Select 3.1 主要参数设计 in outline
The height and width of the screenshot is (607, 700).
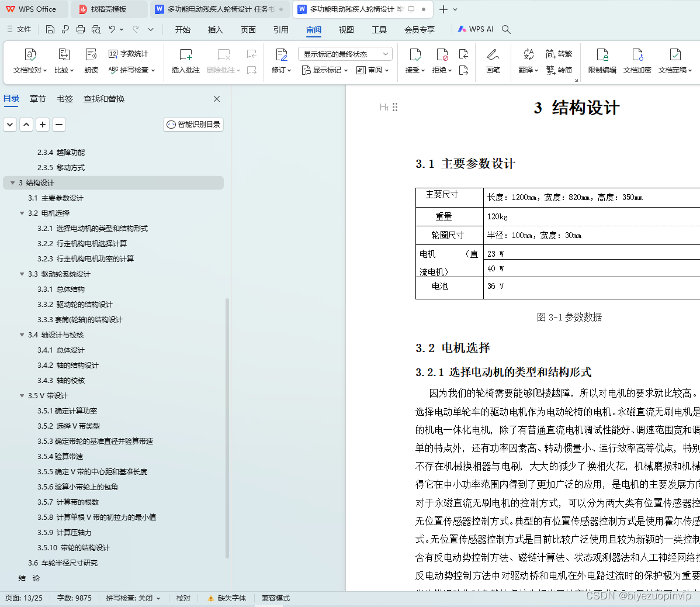coord(56,198)
